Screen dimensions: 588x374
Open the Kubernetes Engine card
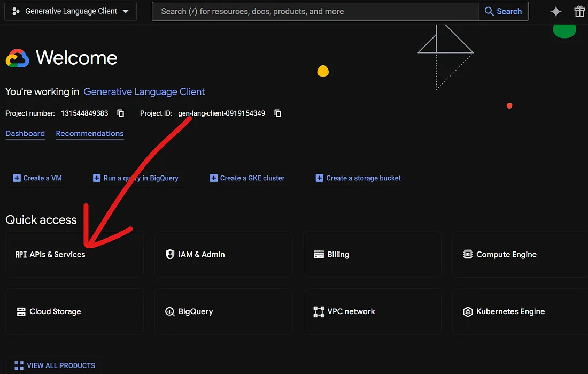pyautogui.click(x=520, y=311)
